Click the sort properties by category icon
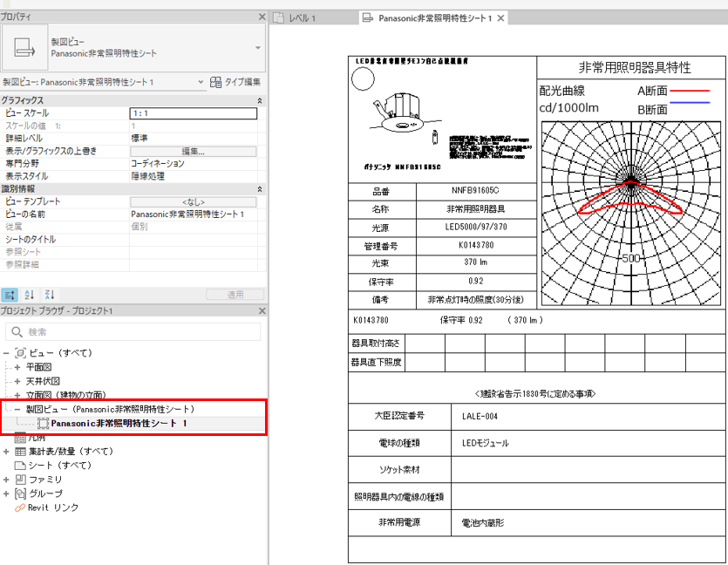Viewport: 728px width, 565px height. point(10,295)
